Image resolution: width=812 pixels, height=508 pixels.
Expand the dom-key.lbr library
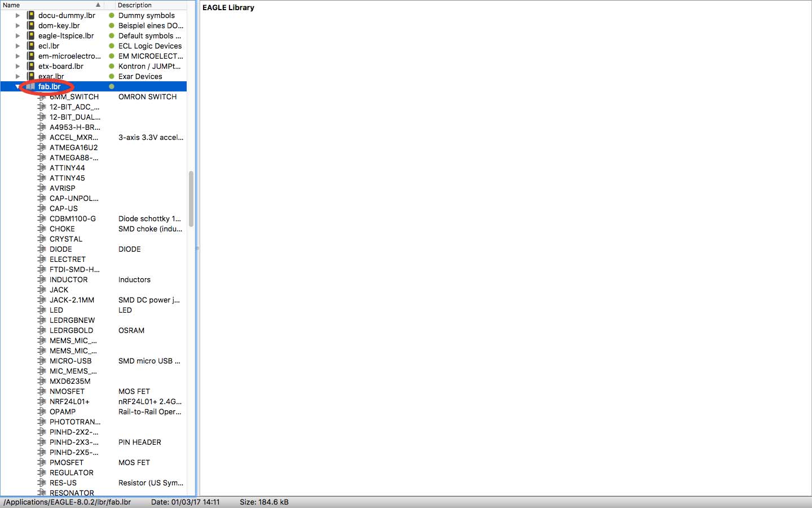pos(17,26)
